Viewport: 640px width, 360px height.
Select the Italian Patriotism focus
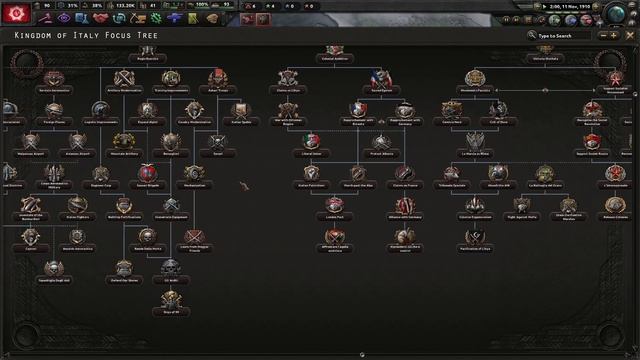coord(311,178)
